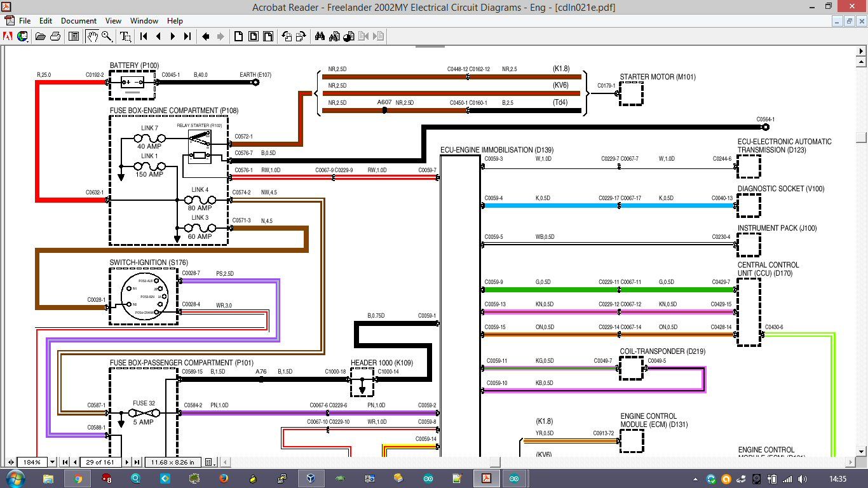Show search results toolbar icon
Screen dimensions: 868x488
pyautogui.click(x=349, y=36)
